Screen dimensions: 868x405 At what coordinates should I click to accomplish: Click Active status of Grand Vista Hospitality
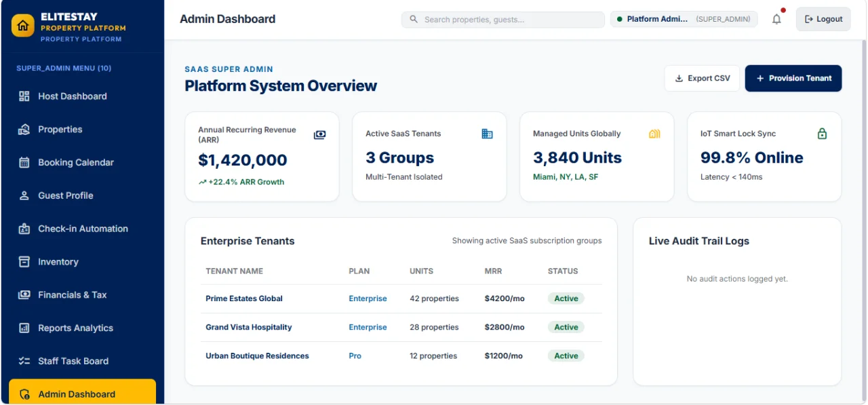tap(566, 327)
